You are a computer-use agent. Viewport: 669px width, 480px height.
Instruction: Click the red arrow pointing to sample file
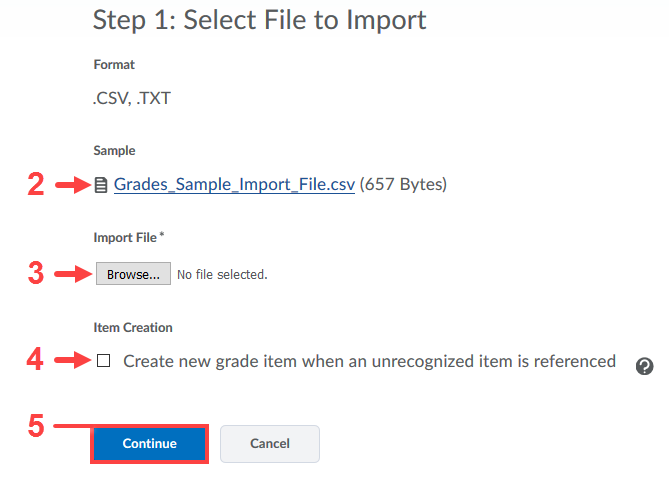tap(72, 185)
